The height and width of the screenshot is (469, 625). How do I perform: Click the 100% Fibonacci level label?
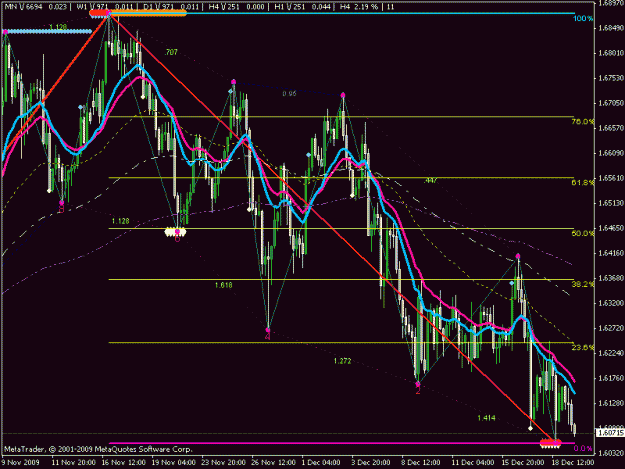(x=583, y=19)
